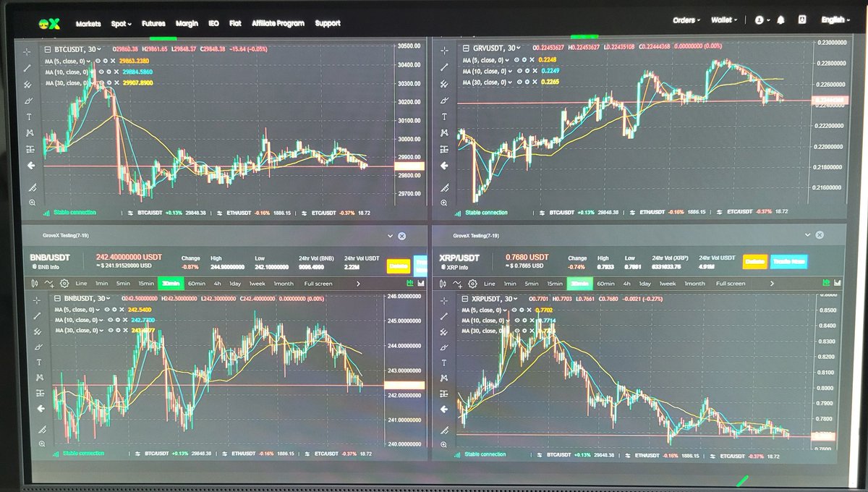Select 15min interval on XRP chart
Viewport: 868px width, 492px height.
[554, 284]
